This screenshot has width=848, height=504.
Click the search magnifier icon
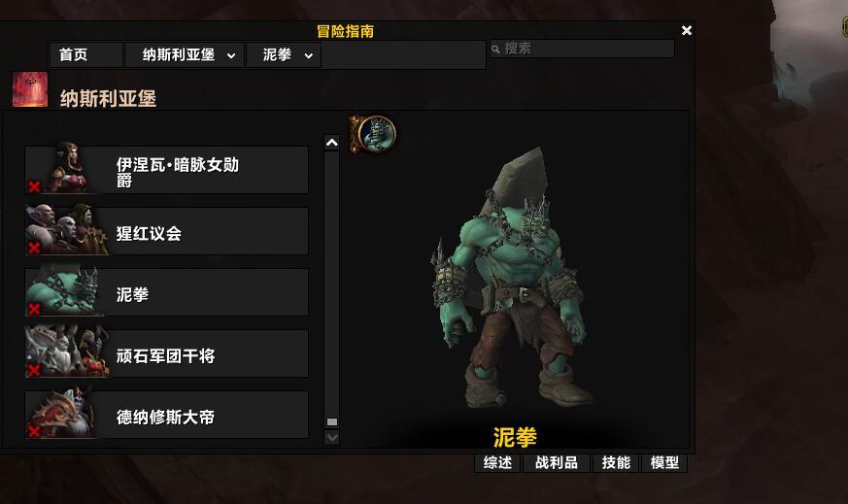pyautogui.click(x=495, y=50)
